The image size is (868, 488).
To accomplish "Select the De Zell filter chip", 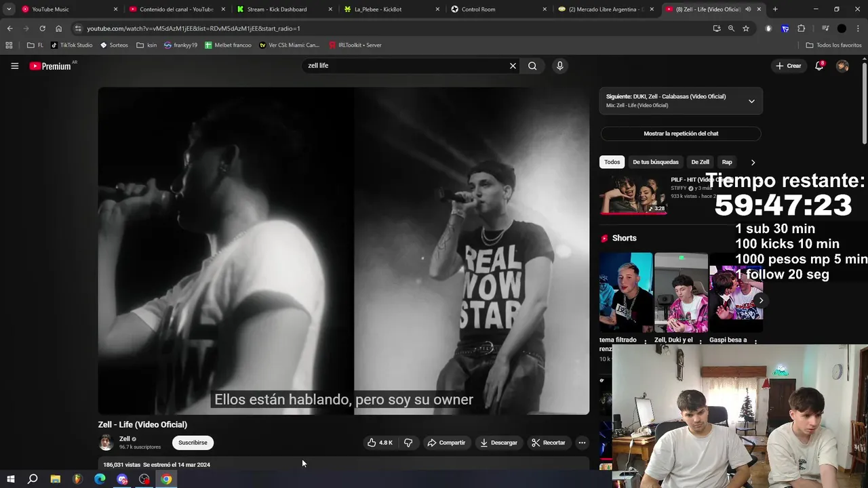I will (x=700, y=162).
